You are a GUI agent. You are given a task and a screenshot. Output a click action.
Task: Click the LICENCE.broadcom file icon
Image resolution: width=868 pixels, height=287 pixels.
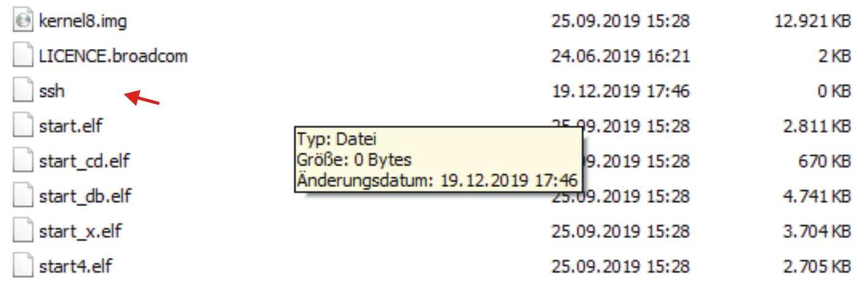click(23, 56)
